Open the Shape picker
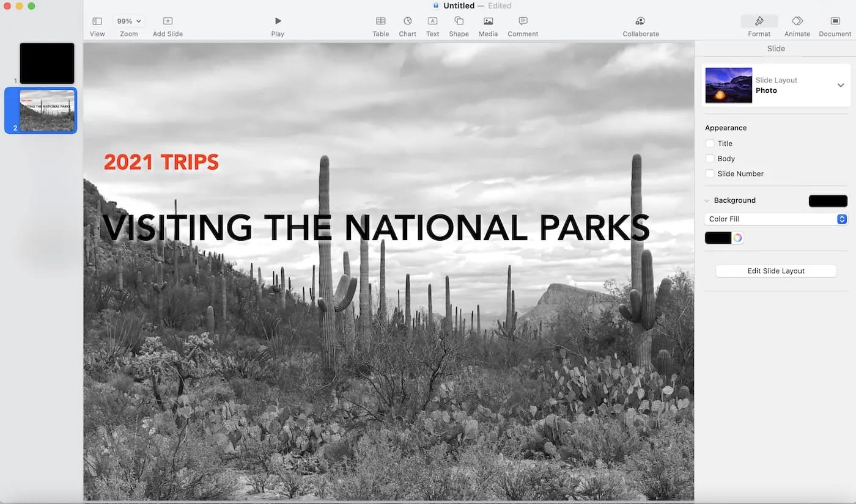856x504 pixels. 459,24
